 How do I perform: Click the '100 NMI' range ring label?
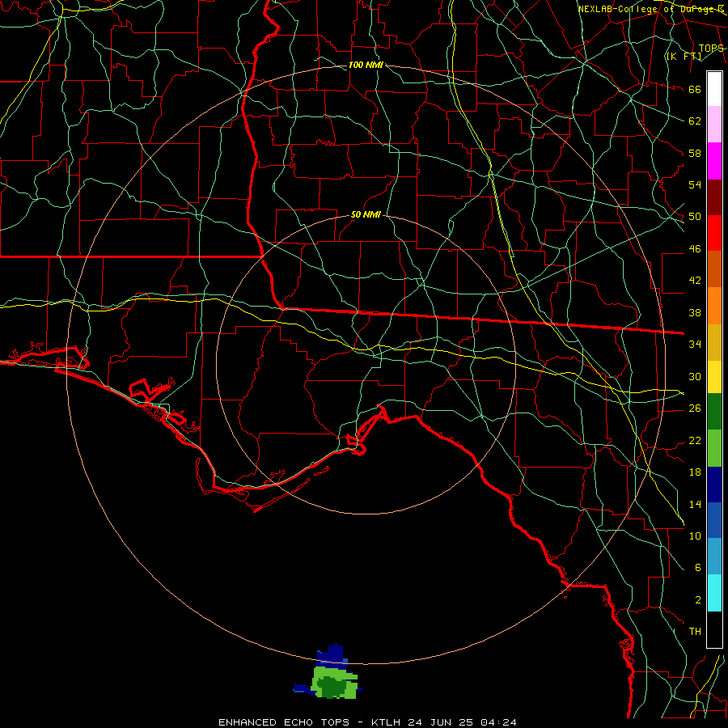pyautogui.click(x=366, y=65)
